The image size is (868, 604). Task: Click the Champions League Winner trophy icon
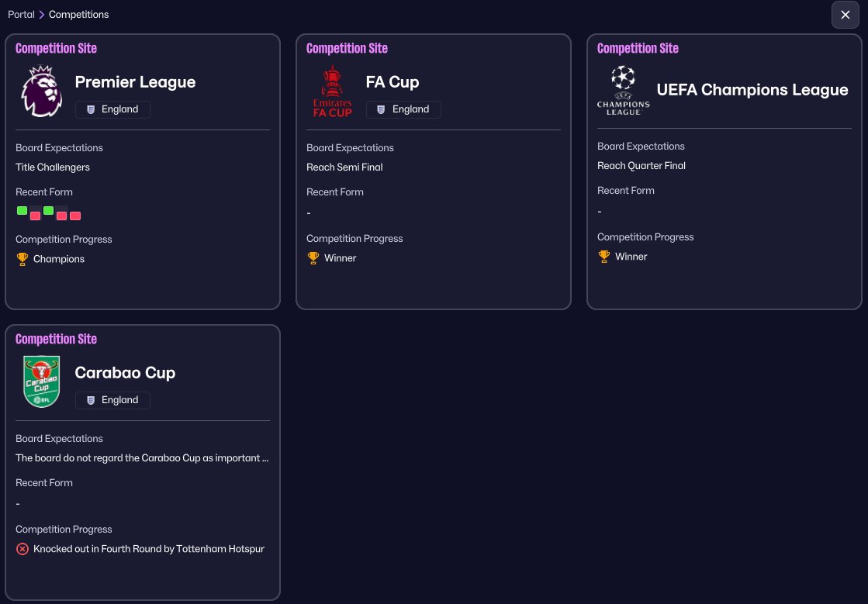[604, 257]
